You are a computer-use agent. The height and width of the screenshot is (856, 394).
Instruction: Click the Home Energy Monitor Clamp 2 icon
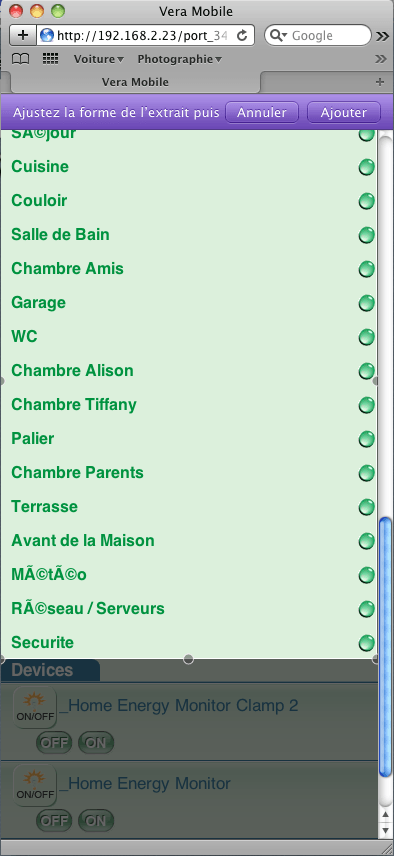(35, 708)
